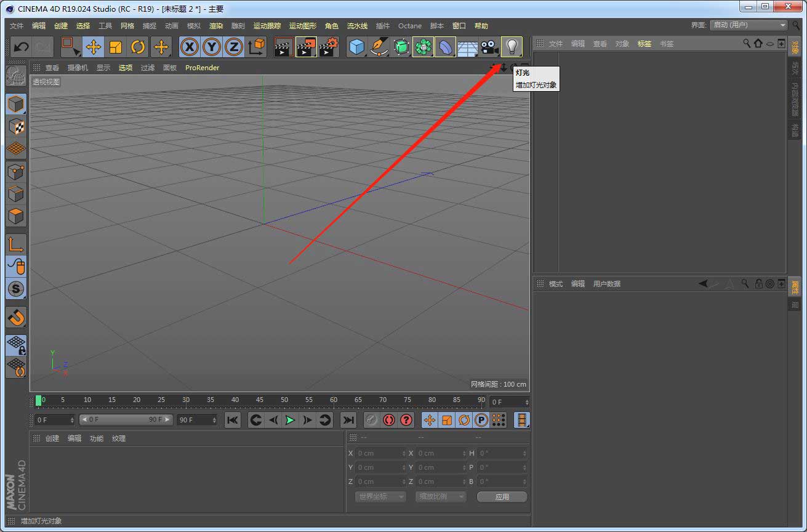Image resolution: width=807 pixels, height=532 pixels.
Task: Switch to Texture mode checkered cube
Action: click(16, 126)
